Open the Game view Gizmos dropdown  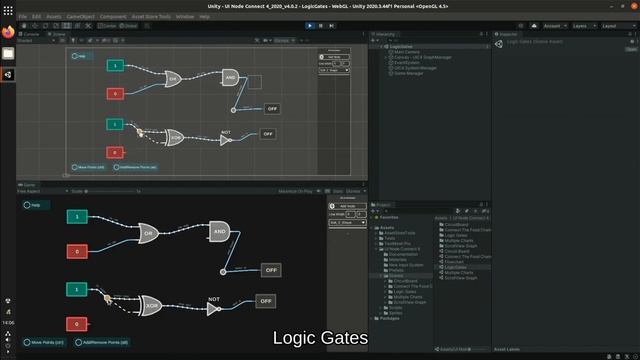(356, 191)
